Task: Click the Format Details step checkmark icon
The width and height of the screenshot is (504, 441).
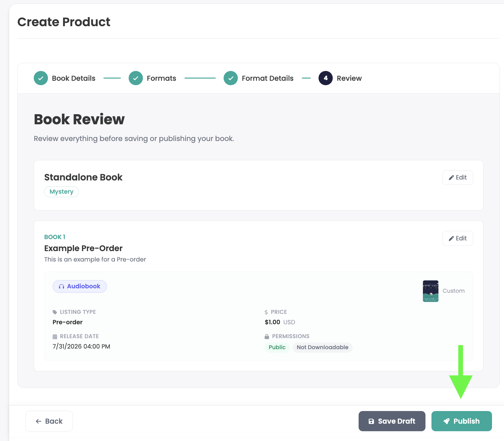Action: point(231,78)
